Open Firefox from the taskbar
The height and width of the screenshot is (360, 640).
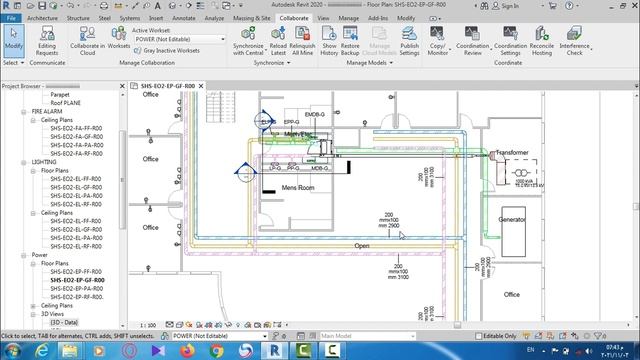coord(187,351)
